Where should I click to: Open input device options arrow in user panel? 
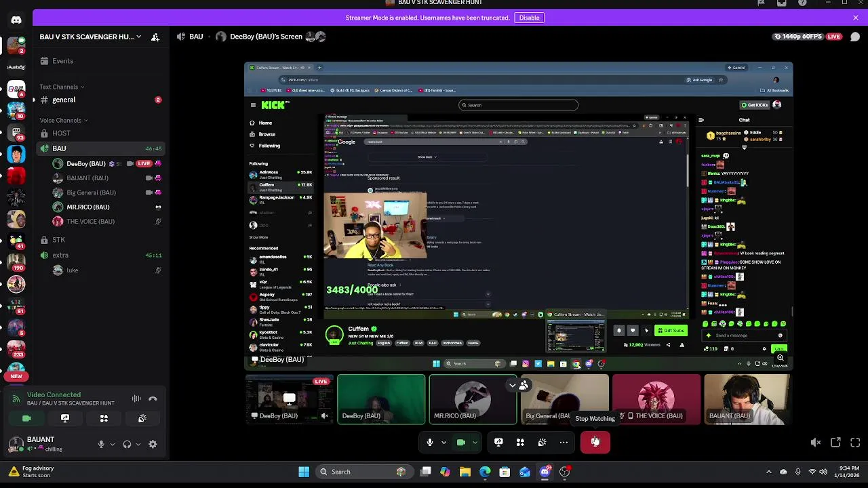(113, 445)
